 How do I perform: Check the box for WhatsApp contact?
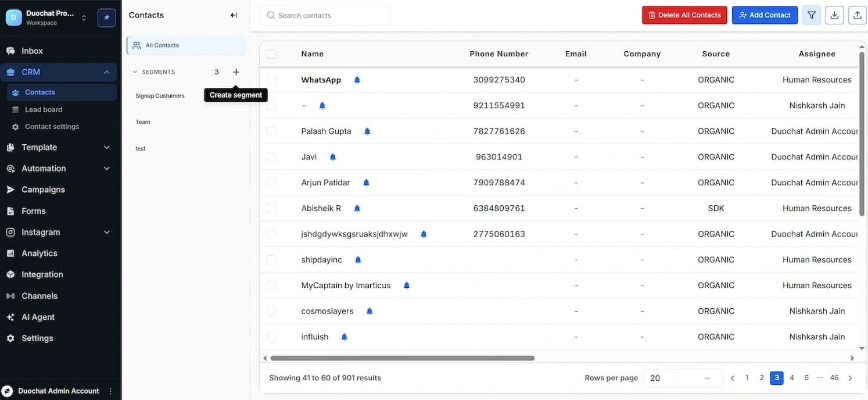(271, 80)
